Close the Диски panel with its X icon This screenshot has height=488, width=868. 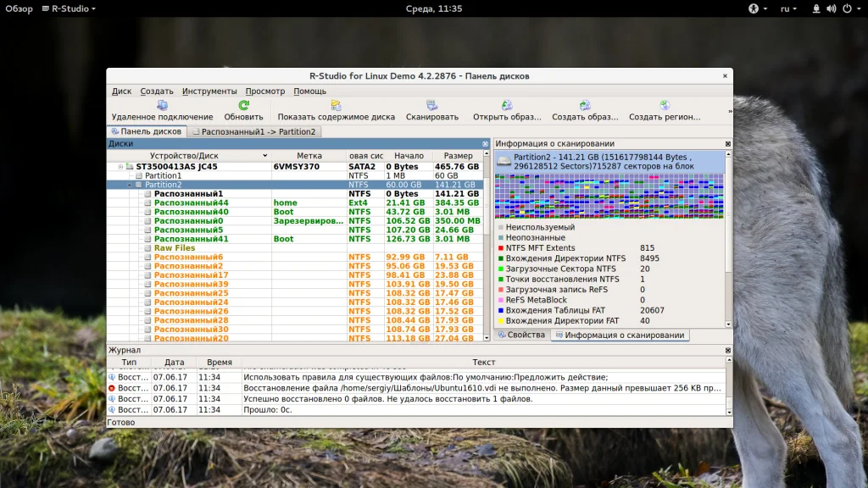click(486, 144)
